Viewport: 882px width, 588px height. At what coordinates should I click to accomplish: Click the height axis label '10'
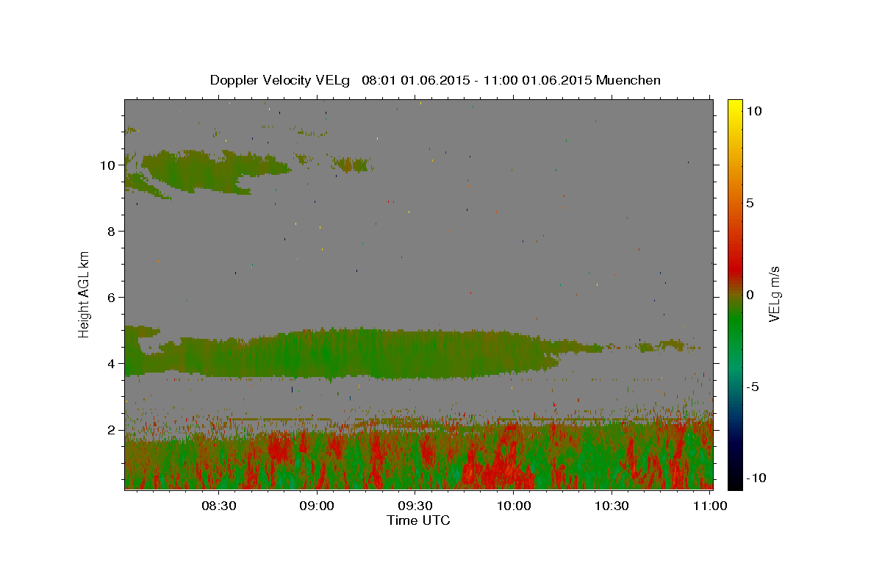109,165
